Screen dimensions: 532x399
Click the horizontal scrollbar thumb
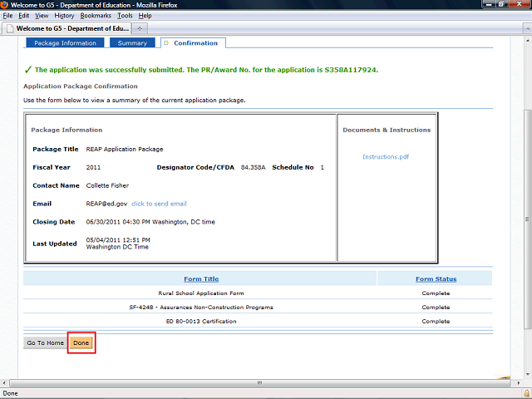tap(260, 382)
